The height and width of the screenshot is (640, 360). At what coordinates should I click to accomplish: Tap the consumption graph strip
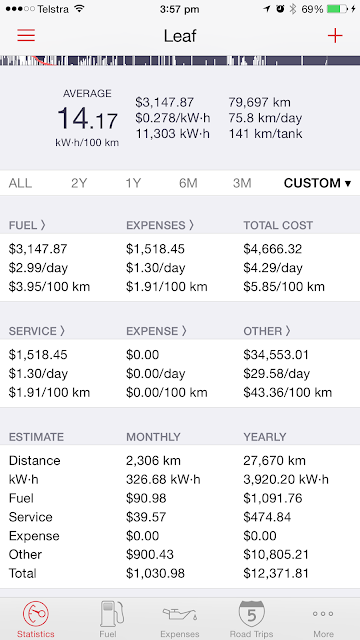[x=180, y=61]
